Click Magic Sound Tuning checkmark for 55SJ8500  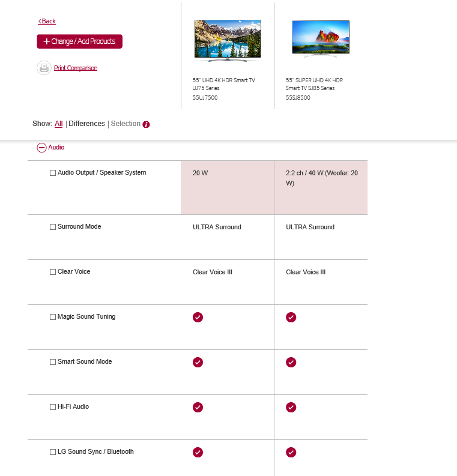click(291, 317)
